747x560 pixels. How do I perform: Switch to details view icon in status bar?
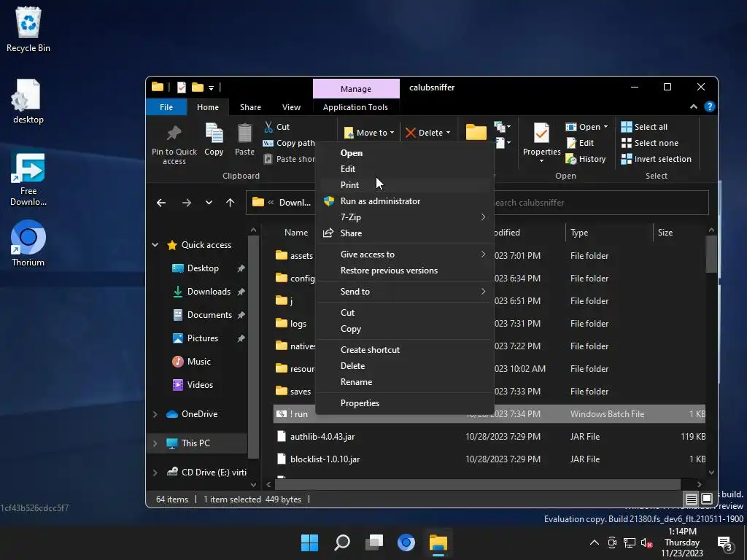[691, 499]
